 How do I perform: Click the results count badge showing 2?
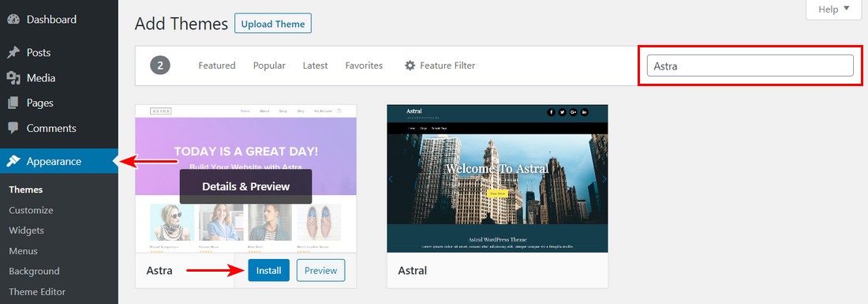160,66
